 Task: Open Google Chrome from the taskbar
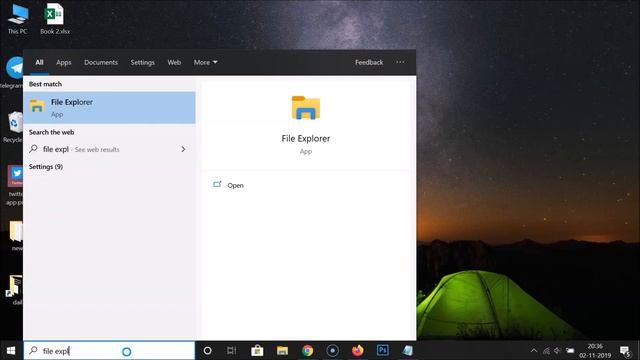click(x=307, y=351)
